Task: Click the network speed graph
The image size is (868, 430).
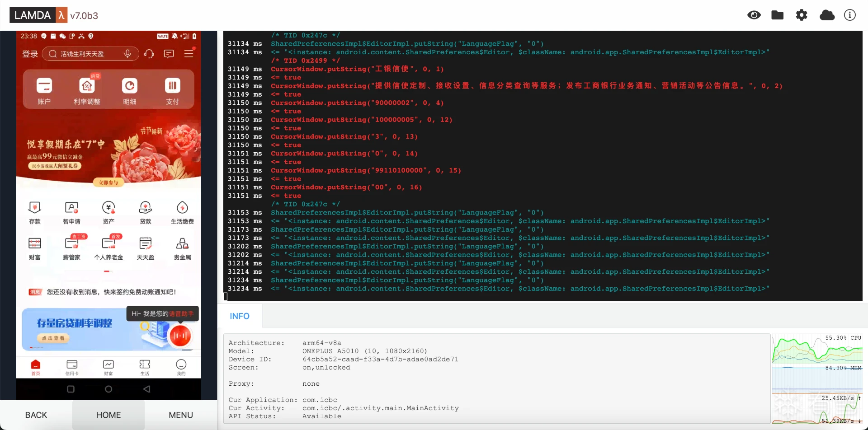Action: (817, 409)
